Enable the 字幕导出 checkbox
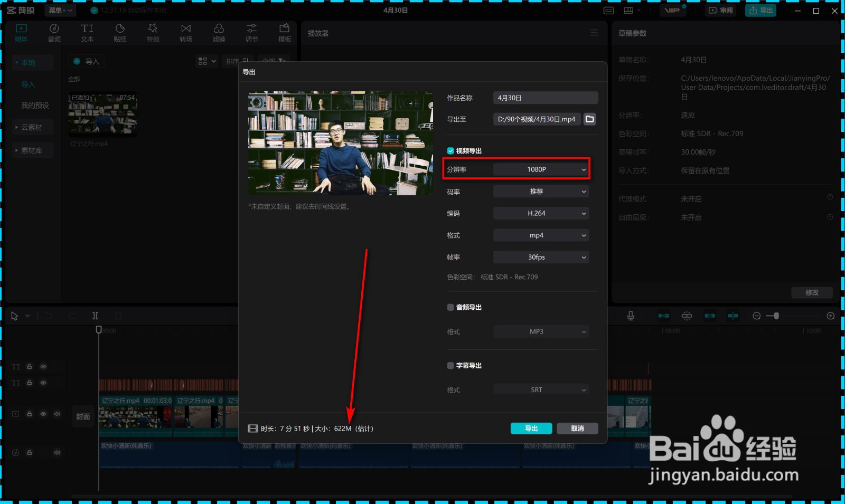This screenshot has height=504, width=845. pyautogui.click(x=450, y=365)
